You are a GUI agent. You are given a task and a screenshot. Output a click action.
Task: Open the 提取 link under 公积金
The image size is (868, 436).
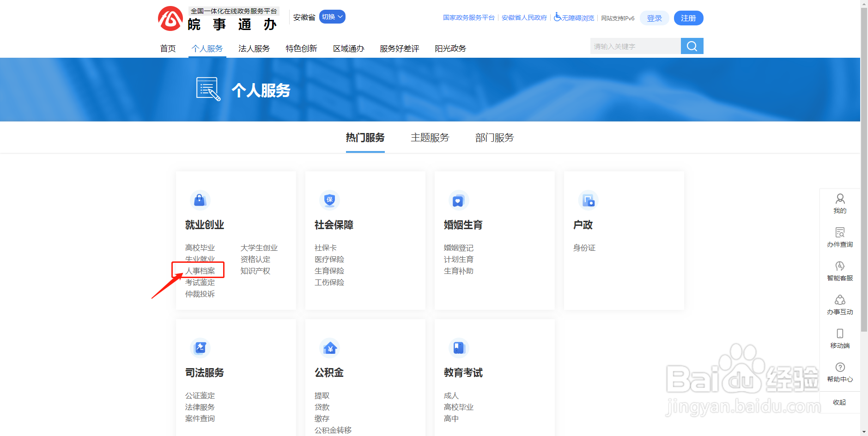(x=322, y=395)
